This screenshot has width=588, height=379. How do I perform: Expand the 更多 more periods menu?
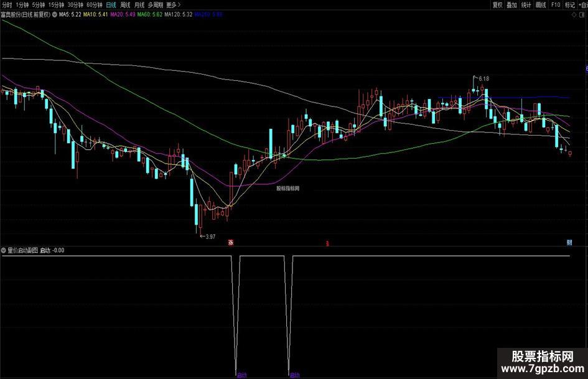point(173,5)
